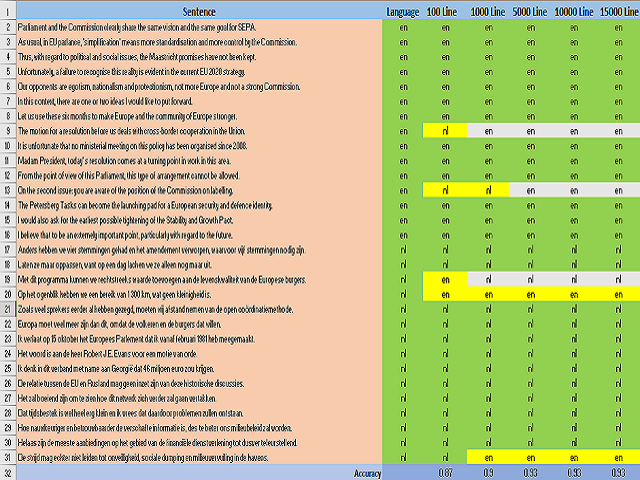Click the 5000 Line column header
The width and height of the screenshot is (640, 480).
click(530, 12)
